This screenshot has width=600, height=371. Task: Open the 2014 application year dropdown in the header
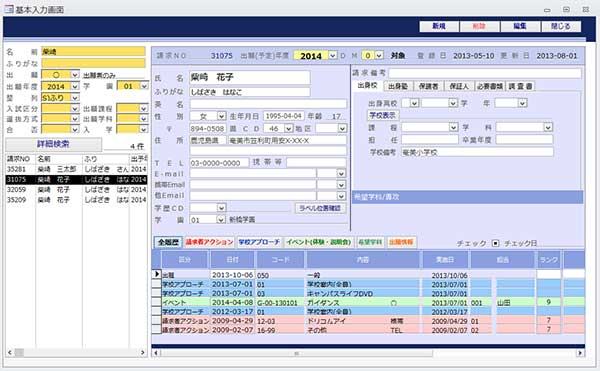click(x=333, y=55)
